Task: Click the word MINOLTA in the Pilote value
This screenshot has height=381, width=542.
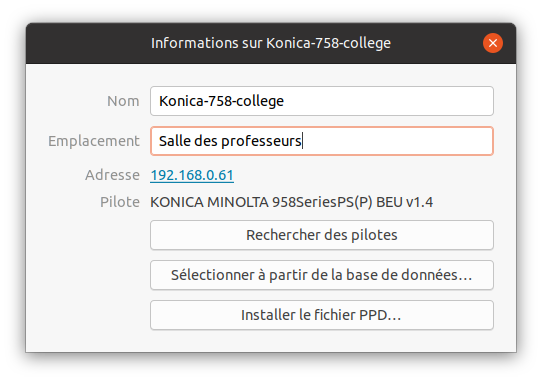Action: 238,202
